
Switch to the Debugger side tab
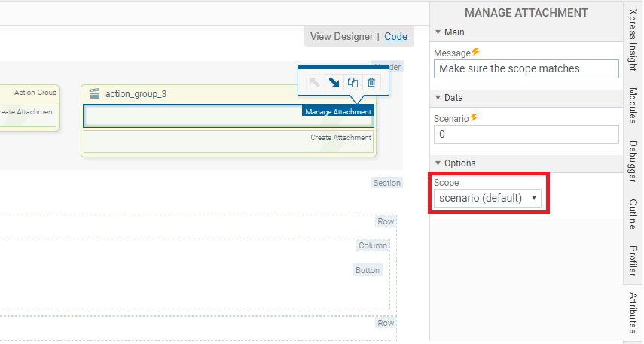tap(633, 161)
